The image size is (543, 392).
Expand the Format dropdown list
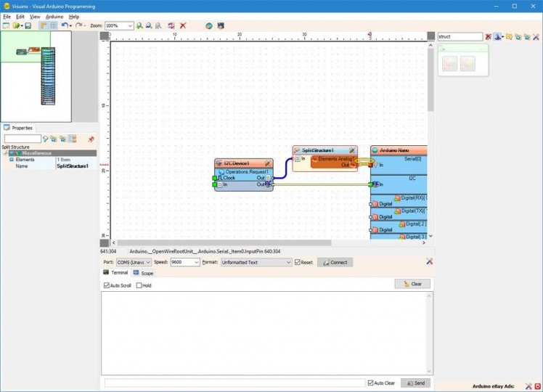coord(287,262)
